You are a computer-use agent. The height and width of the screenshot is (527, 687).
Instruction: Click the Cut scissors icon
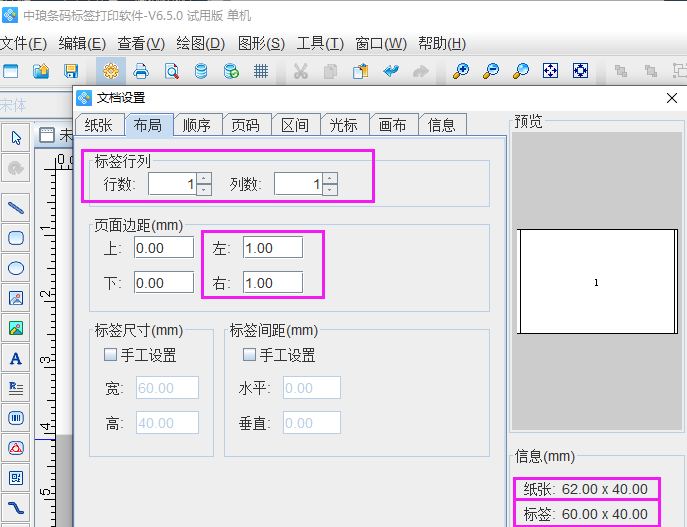[301, 71]
